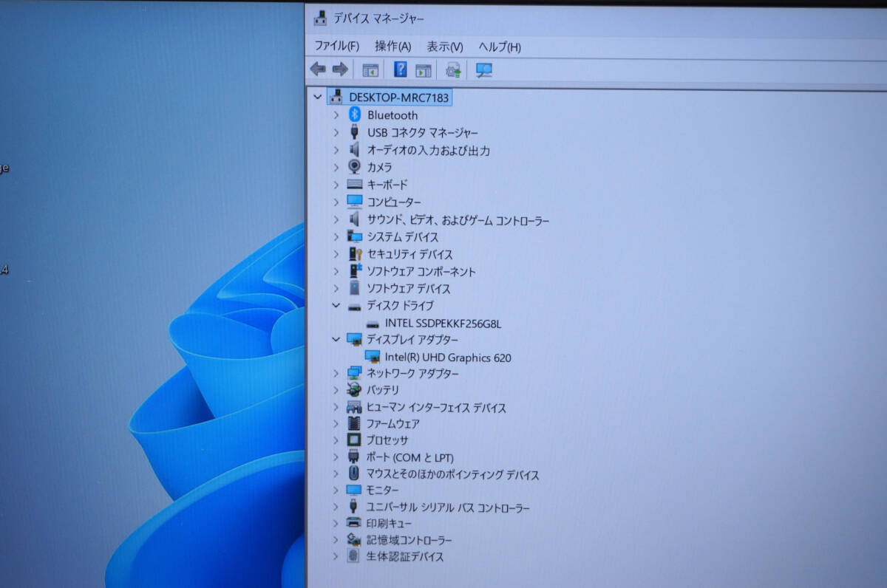Select the 記憶域コントローラー label
Viewport: 887px width, 588px height.
[x=409, y=540]
